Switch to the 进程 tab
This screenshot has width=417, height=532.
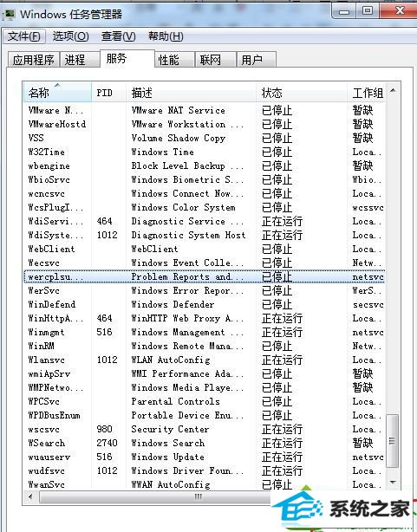pos(80,60)
